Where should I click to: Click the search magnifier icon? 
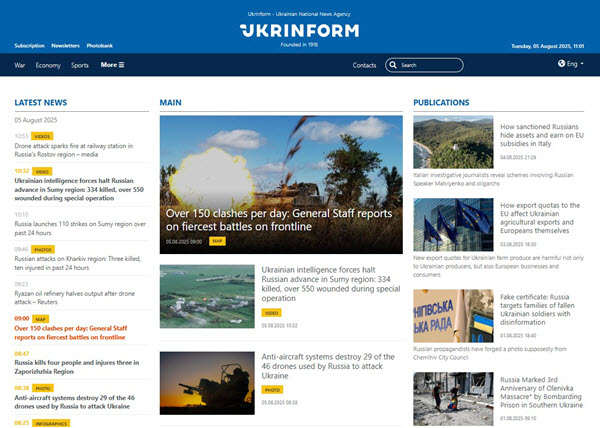point(393,65)
